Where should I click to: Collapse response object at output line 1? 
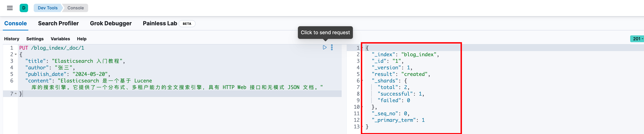coord(362,48)
